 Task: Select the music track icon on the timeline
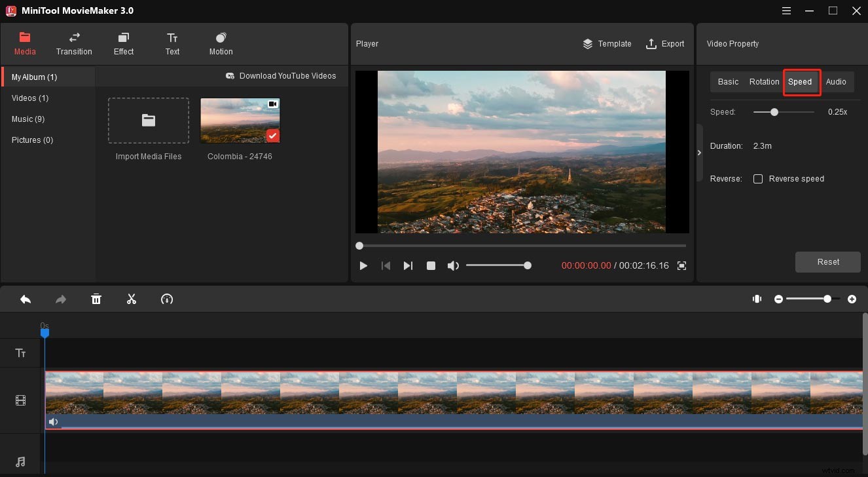coord(20,461)
